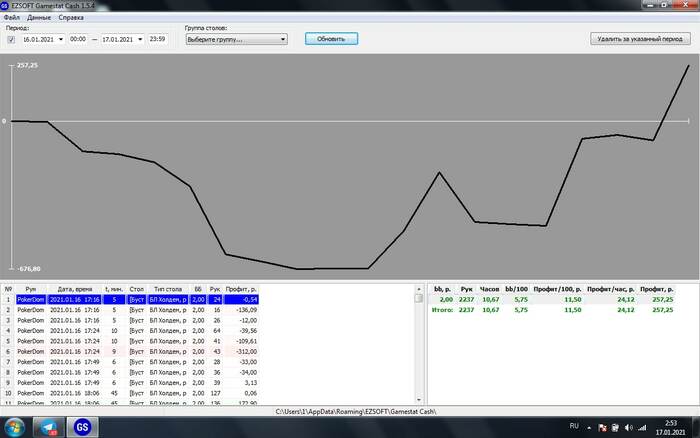Sort by the Рук column header in sessions table
Image resolution: width=700 pixels, height=438 pixels.
point(215,289)
